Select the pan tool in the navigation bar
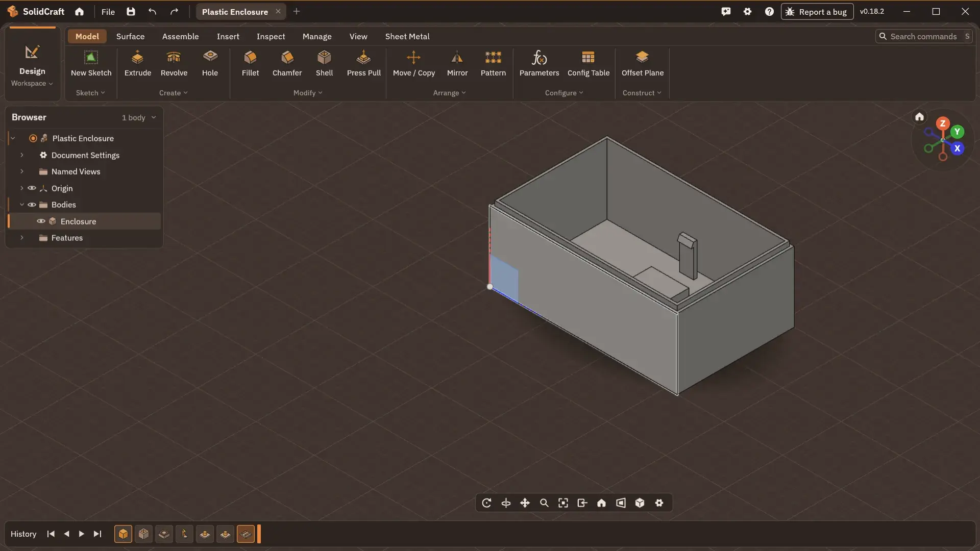The height and width of the screenshot is (551, 980). tap(525, 503)
